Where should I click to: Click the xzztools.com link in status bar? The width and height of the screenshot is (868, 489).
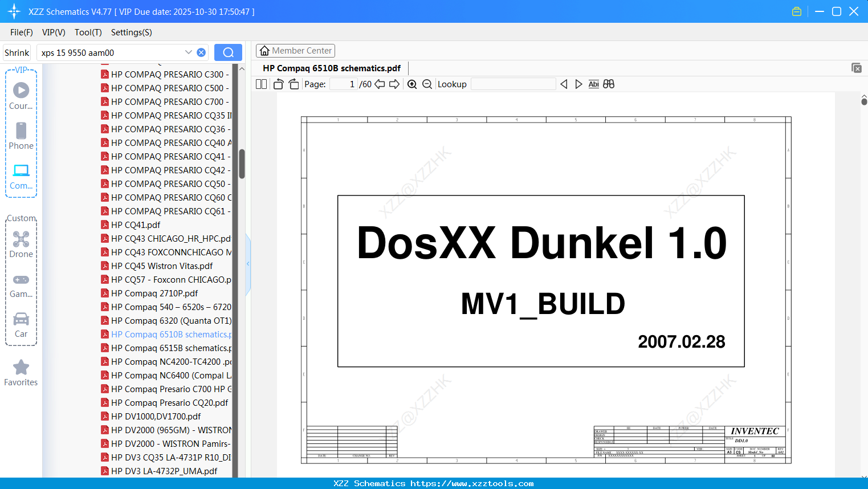(472, 483)
